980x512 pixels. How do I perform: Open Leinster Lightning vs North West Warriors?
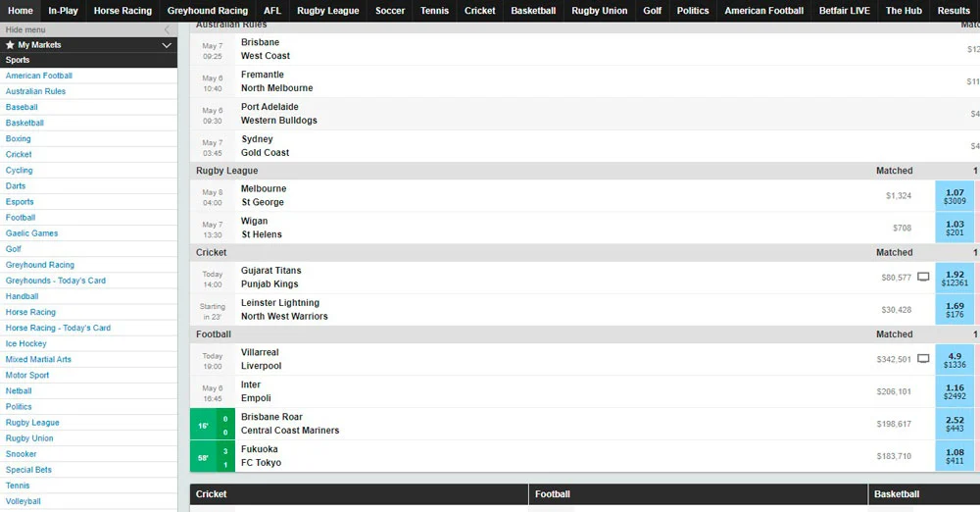point(284,309)
